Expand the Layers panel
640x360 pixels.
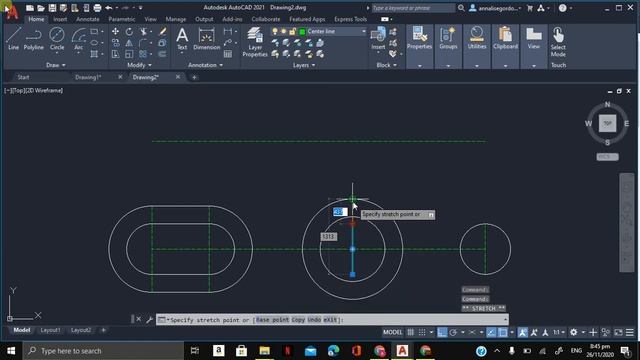pos(304,65)
